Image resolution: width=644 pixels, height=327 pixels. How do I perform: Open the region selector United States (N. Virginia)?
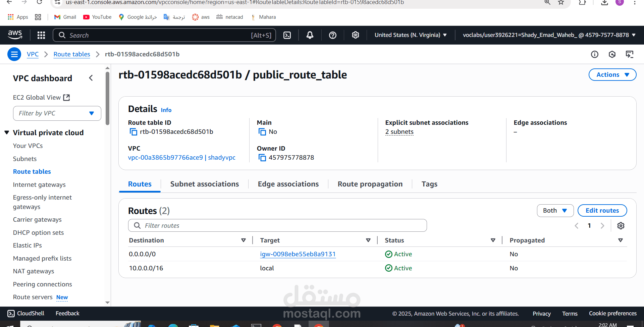coord(411,35)
